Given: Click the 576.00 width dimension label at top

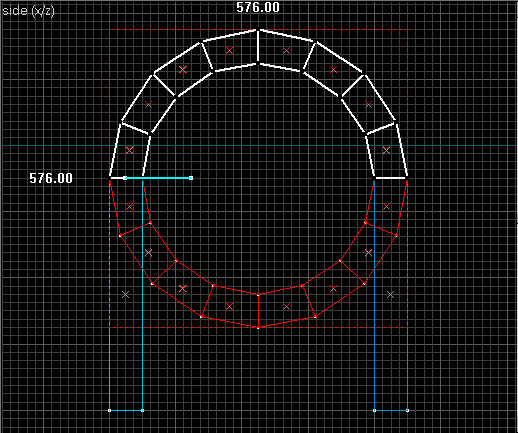Looking at the screenshot, I should click(x=258, y=7).
